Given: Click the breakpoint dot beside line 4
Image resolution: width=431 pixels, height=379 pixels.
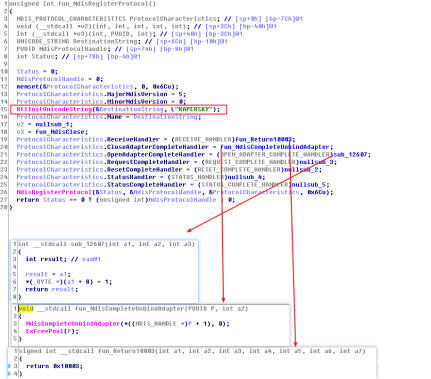Looking at the screenshot, I should (x=9, y=374).
